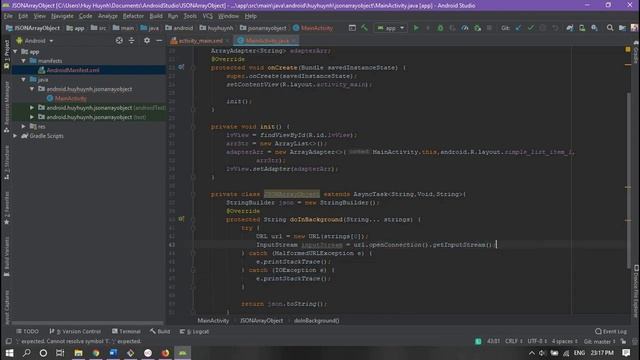This screenshot has width=640, height=360.
Task: Open the Event Log
Action: point(611,331)
